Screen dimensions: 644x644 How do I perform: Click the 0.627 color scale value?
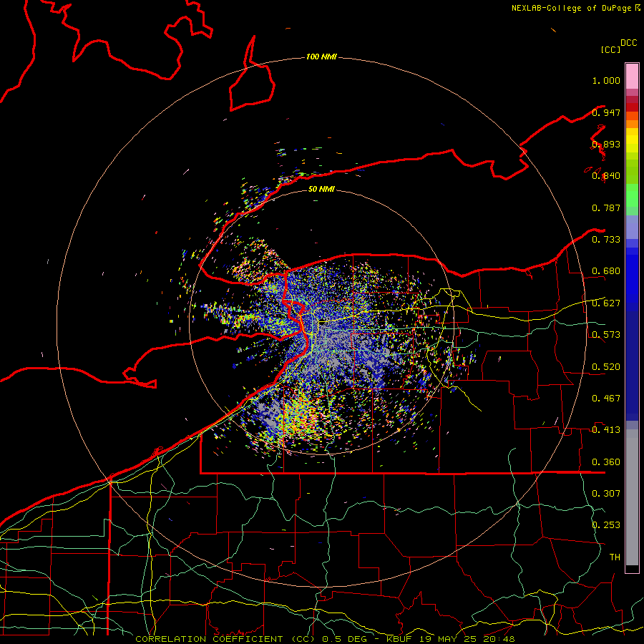pyautogui.click(x=606, y=303)
